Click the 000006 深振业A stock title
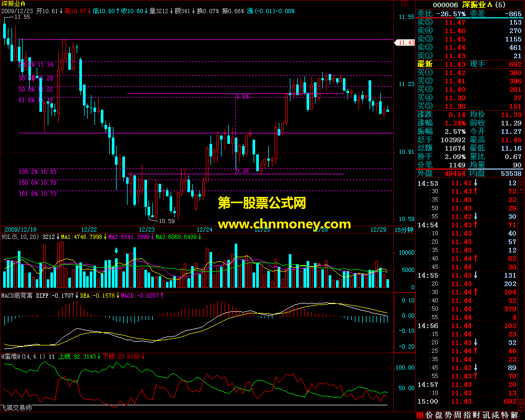 click(469, 5)
